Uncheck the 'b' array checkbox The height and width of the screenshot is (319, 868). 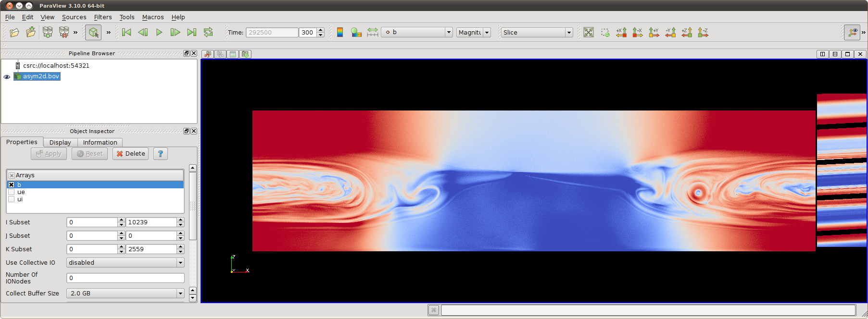pos(12,185)
